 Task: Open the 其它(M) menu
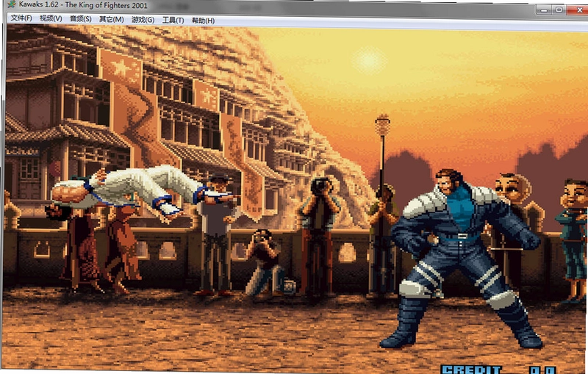tap(112, 19)
